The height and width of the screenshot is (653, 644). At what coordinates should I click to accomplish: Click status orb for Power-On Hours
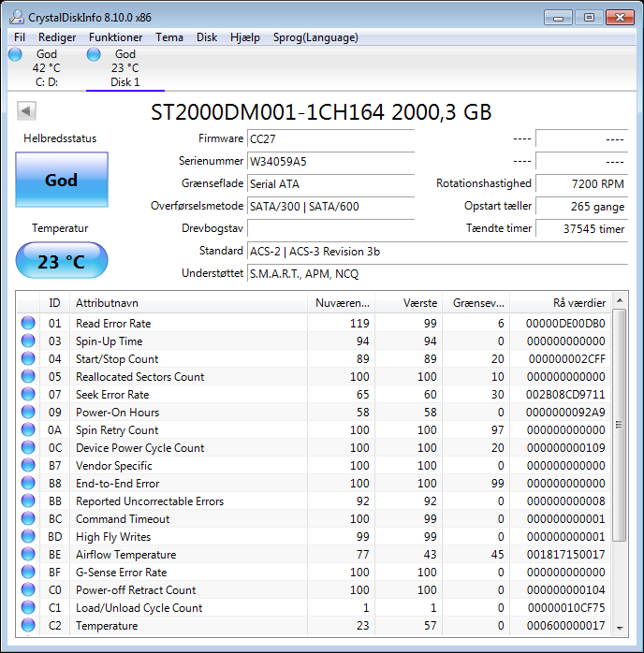pos(28,412)
